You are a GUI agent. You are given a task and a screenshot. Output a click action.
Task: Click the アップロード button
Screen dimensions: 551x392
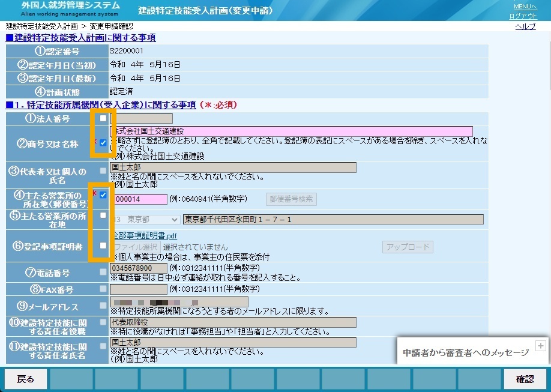click(x=408, y=247)
